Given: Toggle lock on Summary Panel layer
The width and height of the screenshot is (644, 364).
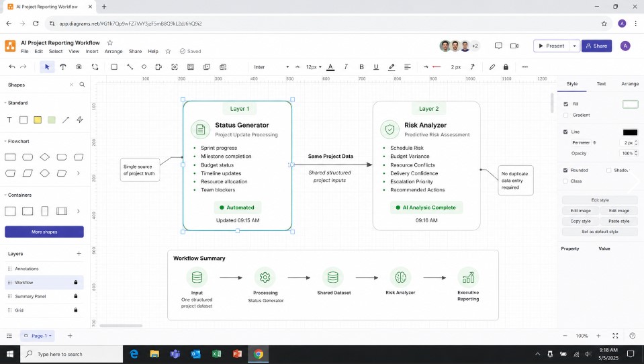Looking at the screenshot, I should point(76,296).
